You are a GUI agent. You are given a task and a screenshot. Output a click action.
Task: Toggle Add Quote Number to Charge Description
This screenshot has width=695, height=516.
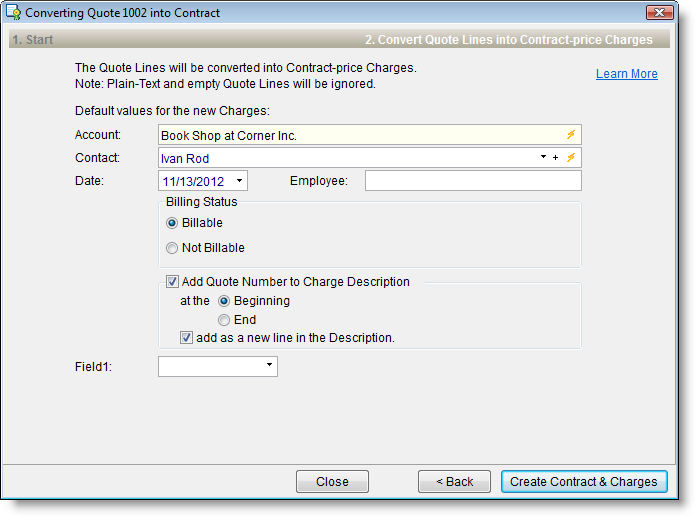tap(173, 282)
